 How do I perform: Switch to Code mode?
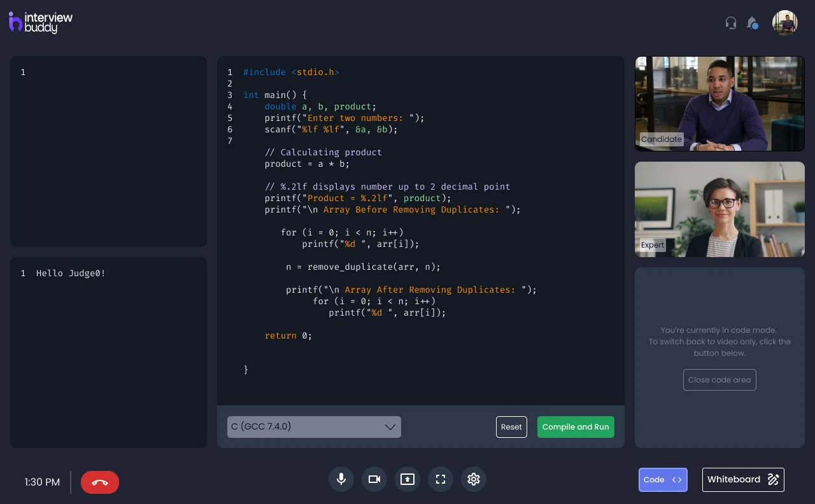[x=663, y=480]
